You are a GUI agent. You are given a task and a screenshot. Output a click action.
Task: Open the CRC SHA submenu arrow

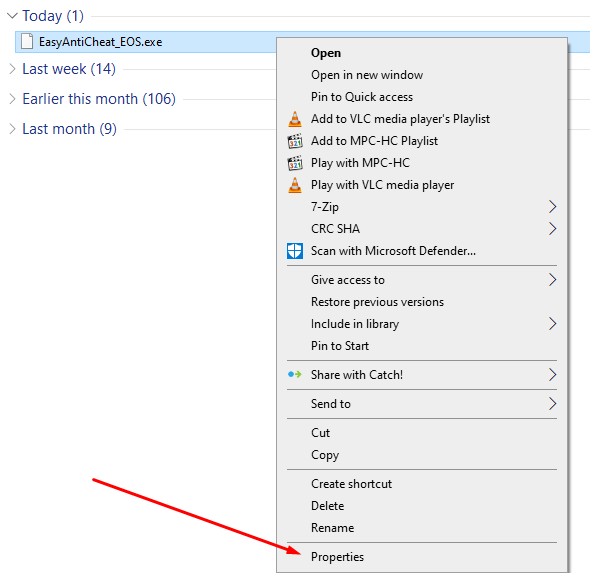click(x=552, y=229)
